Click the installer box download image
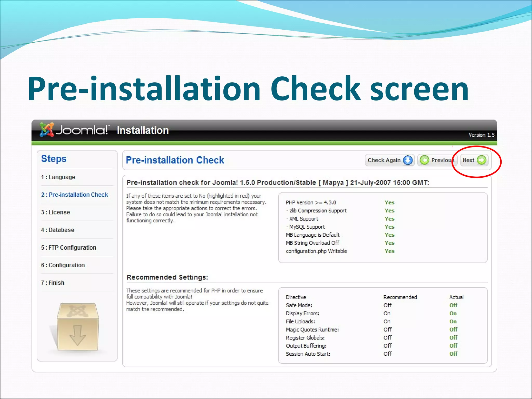The image size is (532, 399). [78, 327]
